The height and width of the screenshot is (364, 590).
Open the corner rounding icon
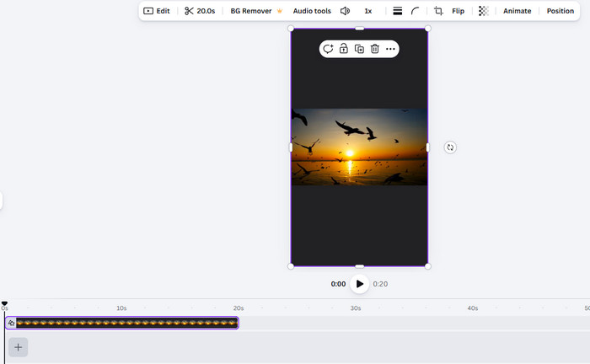coord(415,11)
